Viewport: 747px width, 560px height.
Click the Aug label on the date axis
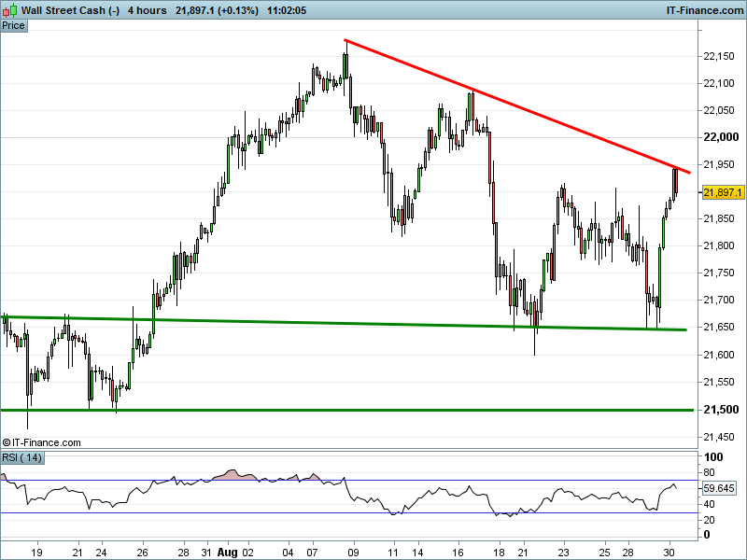[227, 553]
